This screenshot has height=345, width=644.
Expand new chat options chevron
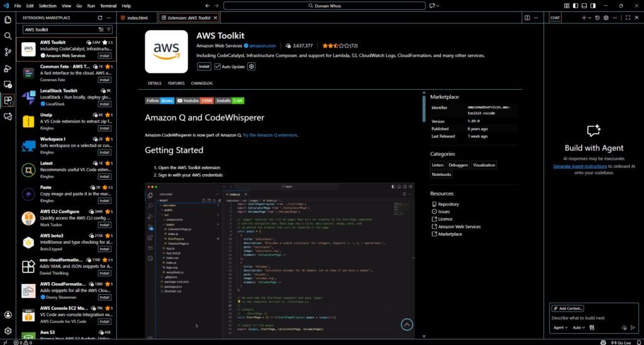coord(589,18)
